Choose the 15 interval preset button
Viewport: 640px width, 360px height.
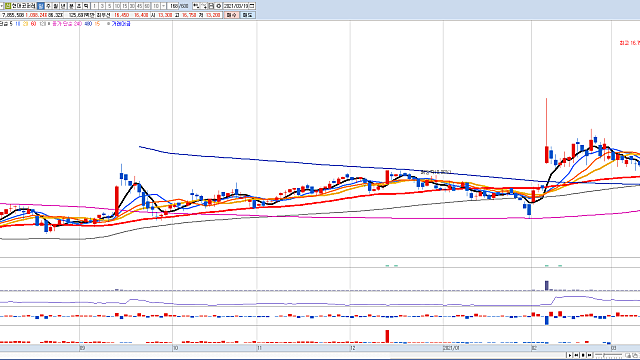click(x=124, y=6)
